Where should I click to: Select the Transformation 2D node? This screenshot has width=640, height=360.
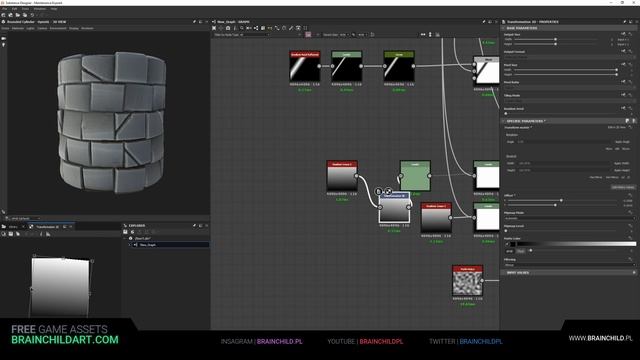[394, 207]
